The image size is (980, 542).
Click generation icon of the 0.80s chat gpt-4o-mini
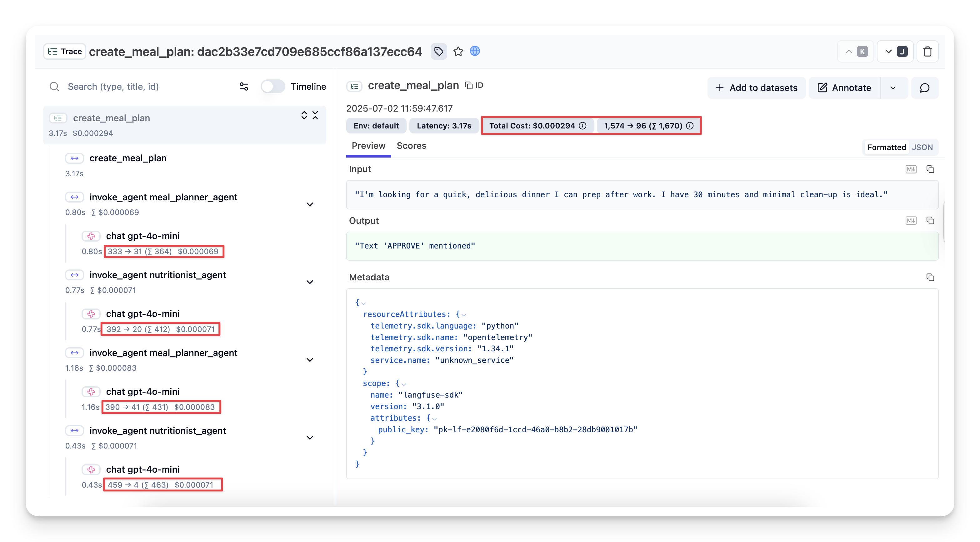91,236
